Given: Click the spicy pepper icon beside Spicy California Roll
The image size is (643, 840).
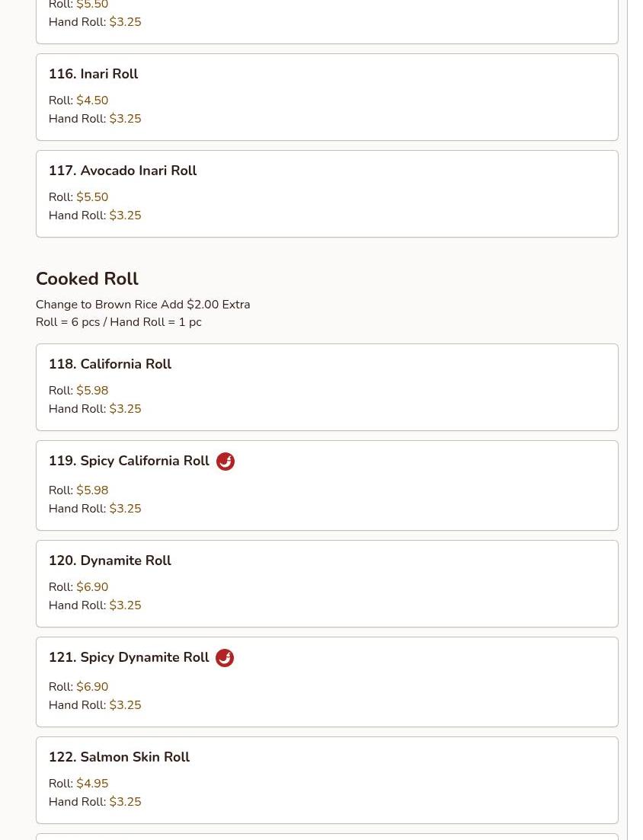Looking at the screenshot, I should point(226,462).
